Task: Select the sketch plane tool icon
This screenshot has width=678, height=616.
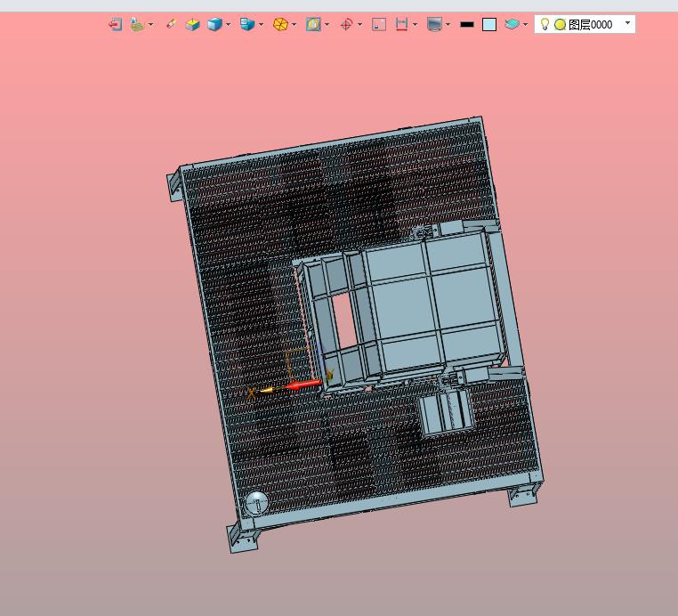Action: (137, 25)
